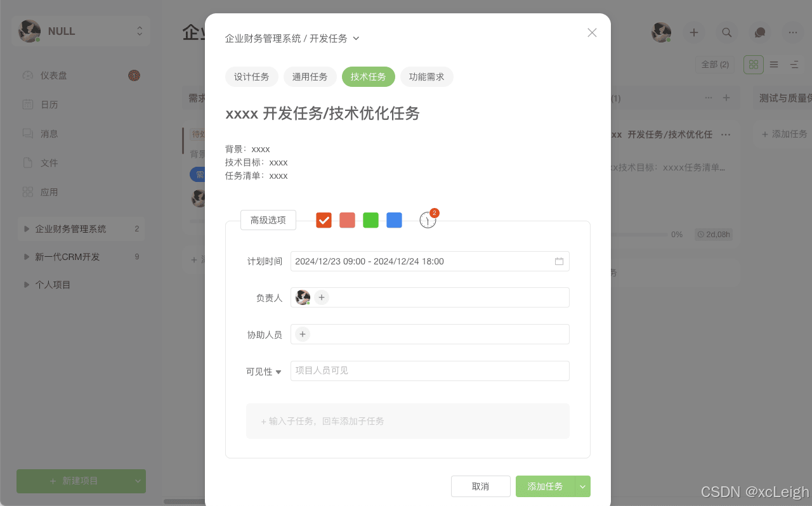Viewport: 812px width, 506px height.
Task: Click the subtask input field 输入子任务
Action: (x=407, y=420)
